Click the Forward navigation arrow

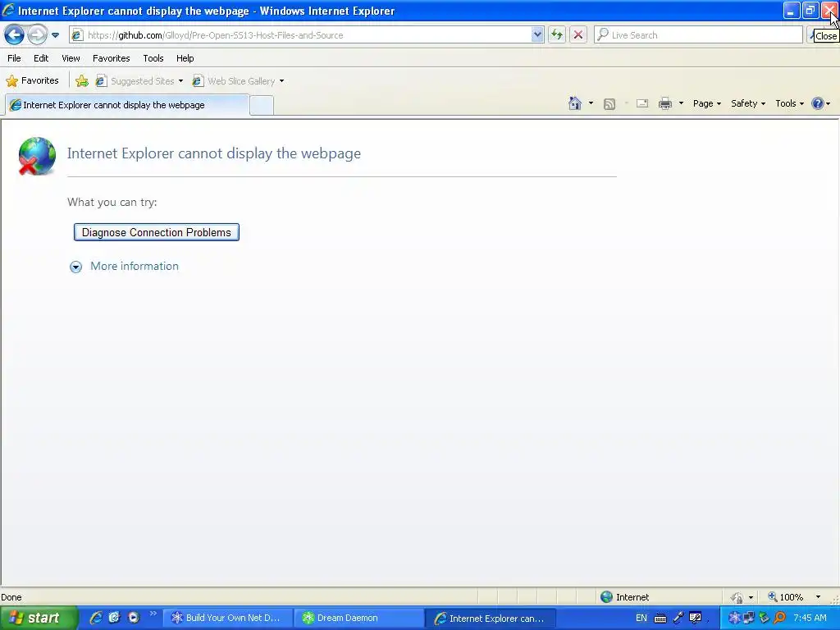(x=37, y=35)
